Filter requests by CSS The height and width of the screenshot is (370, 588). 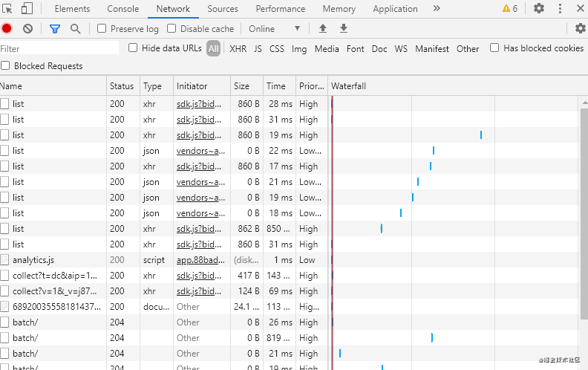click(277, 49)
